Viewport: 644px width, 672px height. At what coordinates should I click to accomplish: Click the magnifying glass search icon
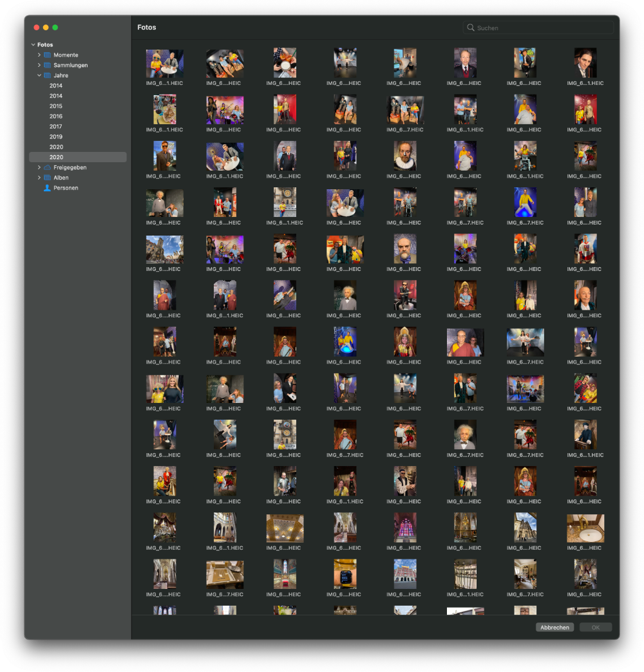471,28
